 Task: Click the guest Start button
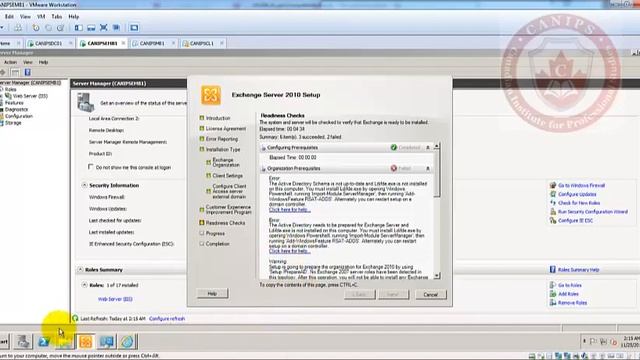click(x=4, y=342)
